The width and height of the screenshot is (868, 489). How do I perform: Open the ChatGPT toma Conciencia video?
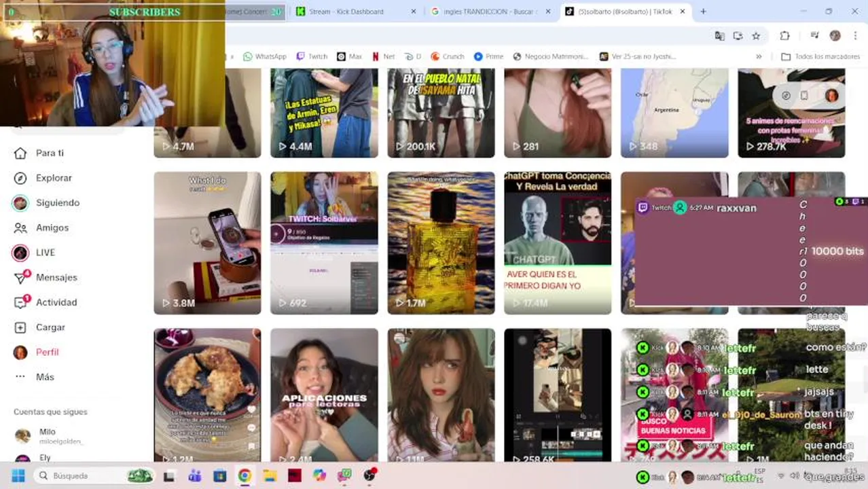tap(558, 243)
